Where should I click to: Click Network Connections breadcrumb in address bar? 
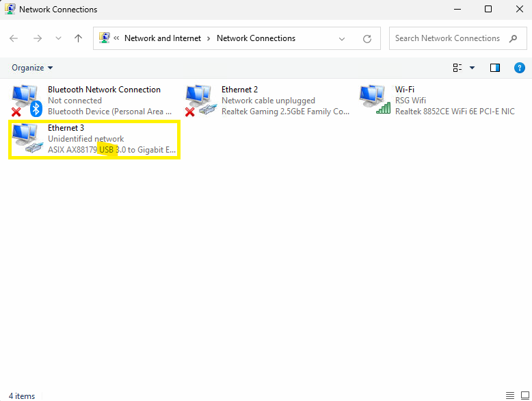pyautogui.click(x=256, y=38)
